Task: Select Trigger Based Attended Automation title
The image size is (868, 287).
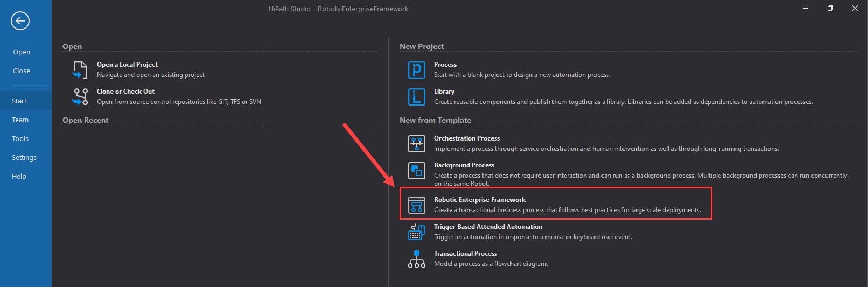Action: pos(488,227)
